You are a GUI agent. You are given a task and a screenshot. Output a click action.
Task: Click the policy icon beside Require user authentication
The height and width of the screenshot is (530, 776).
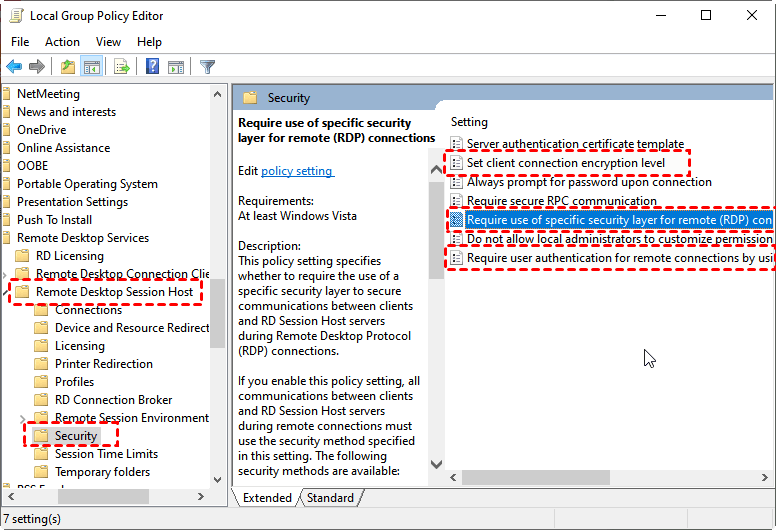click(457, 258)
